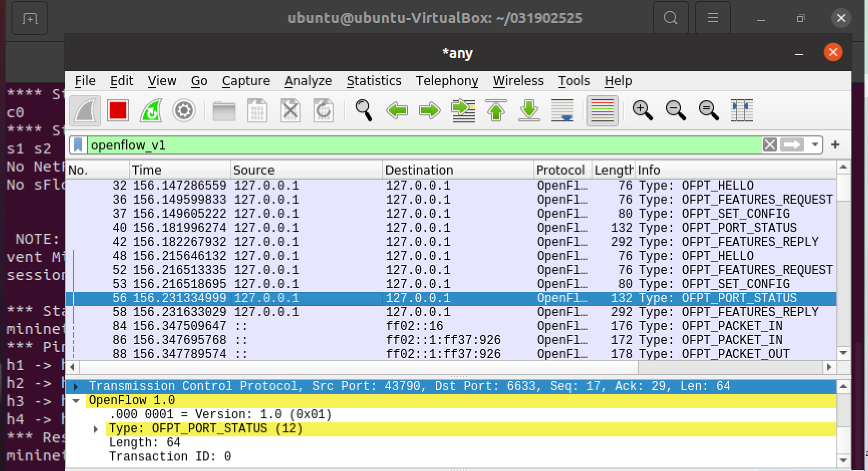
Task: Open the Go menu
Action: [x=199, y=81]
